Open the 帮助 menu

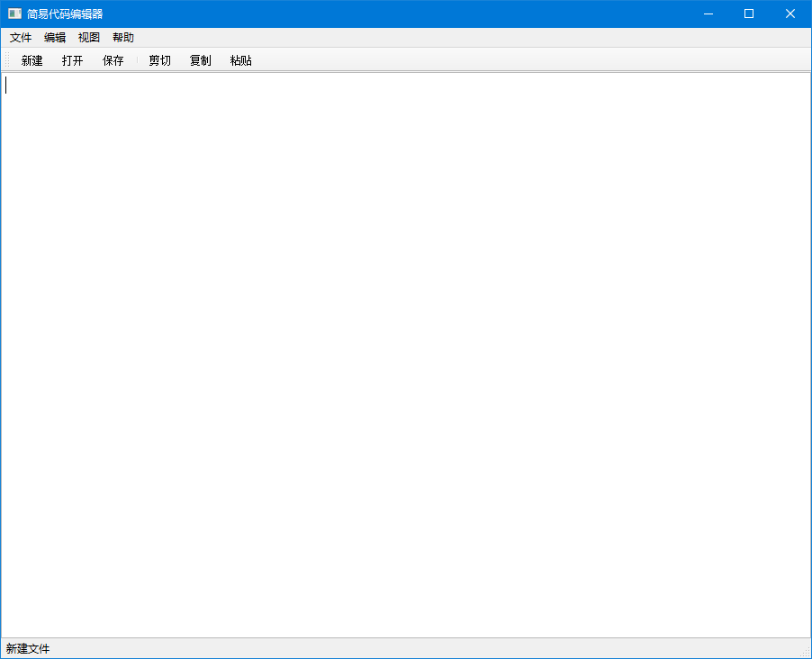click(x=122, y=37)
